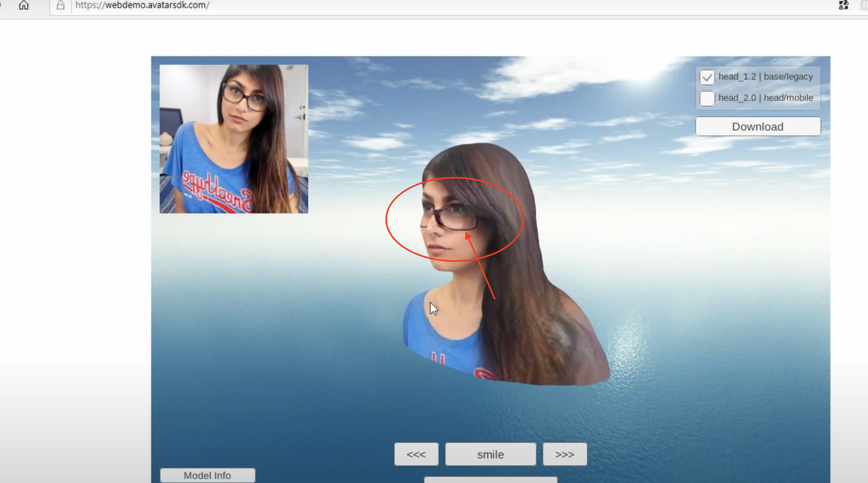The image size is (868, 483).
Task: Go to previous expression with <<< button
Action: (x=416, y=454)
